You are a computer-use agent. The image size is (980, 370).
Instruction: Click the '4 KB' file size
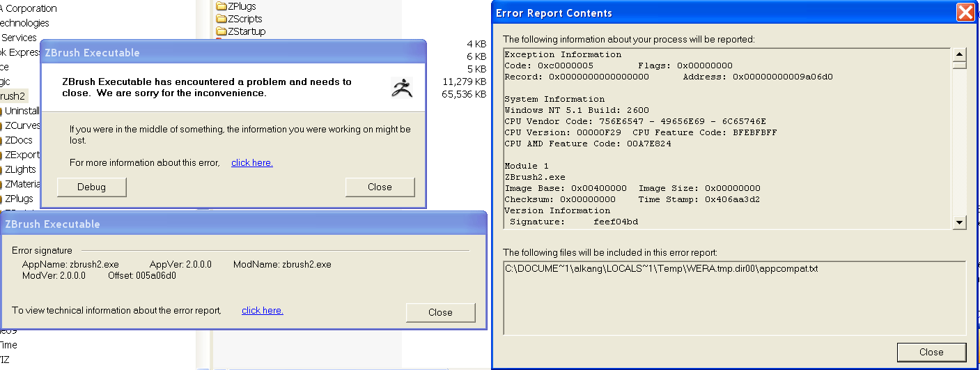[476, 44]
